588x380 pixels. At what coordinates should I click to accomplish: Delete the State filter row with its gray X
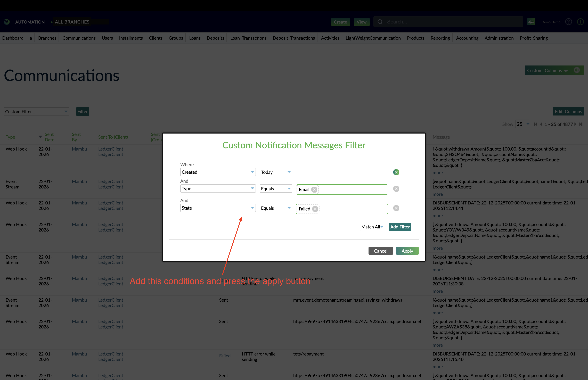pyautogui.click(x=396, y=208)
